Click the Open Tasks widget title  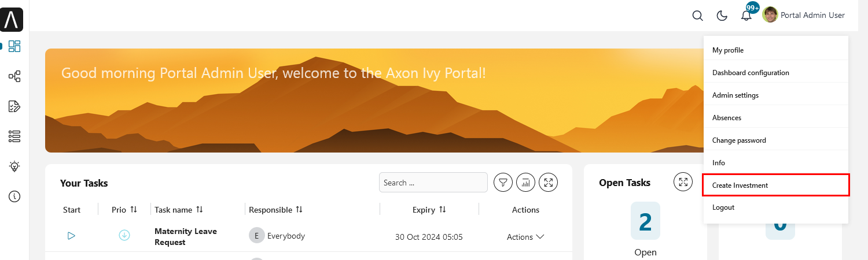pos(624,183)
